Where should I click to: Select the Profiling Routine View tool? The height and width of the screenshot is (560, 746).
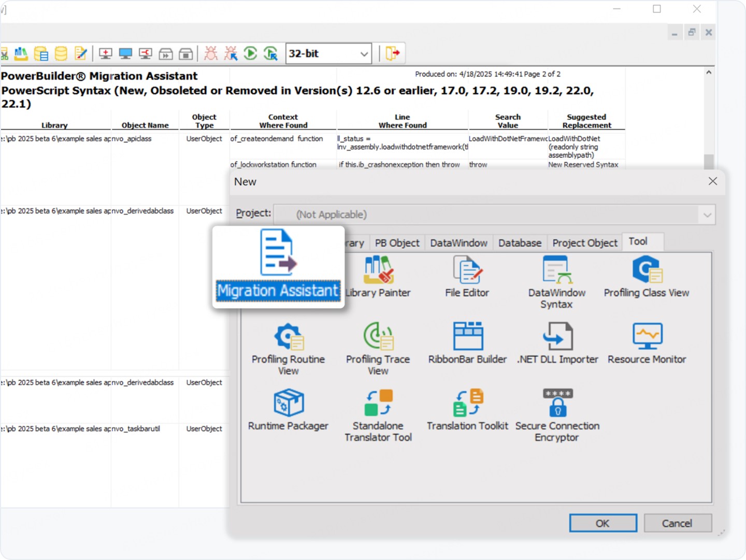(x=289, y=349)
